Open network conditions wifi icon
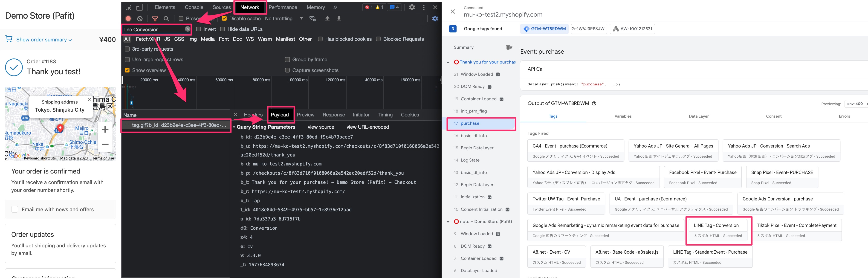The width and height of the screenshot is (868, 278). (312, 19)
